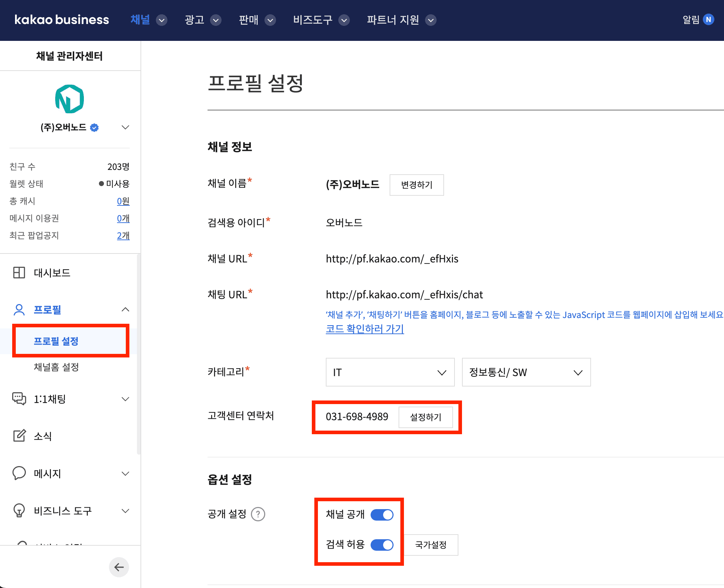The width and height of the screenshot is (724, 588).
Task: Disable the 채널 공개 toggle
Action: pyautogui.click(x=381, y=514)
